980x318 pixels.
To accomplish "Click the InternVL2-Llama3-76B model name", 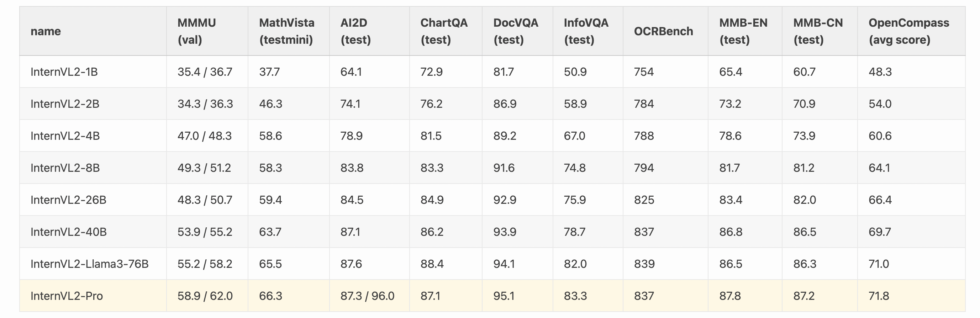I will 89,264.
